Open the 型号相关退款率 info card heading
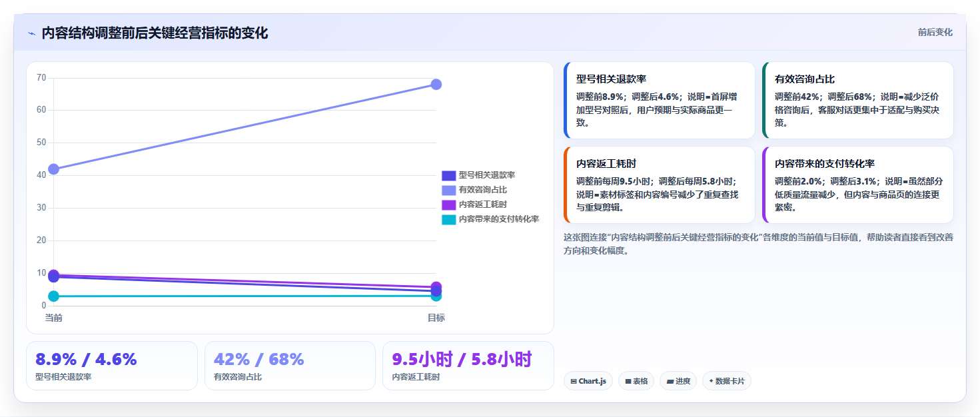980x417 pixels. pos(611,79)
